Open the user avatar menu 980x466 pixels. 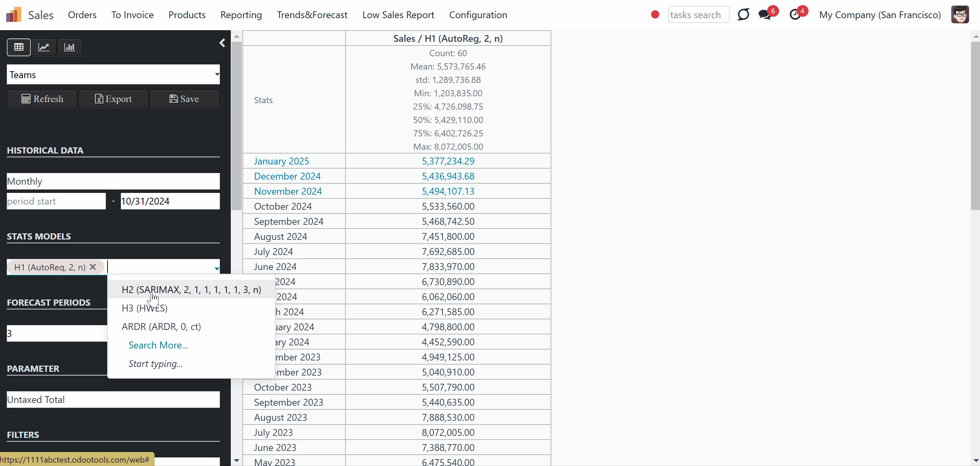pos(960,15)
